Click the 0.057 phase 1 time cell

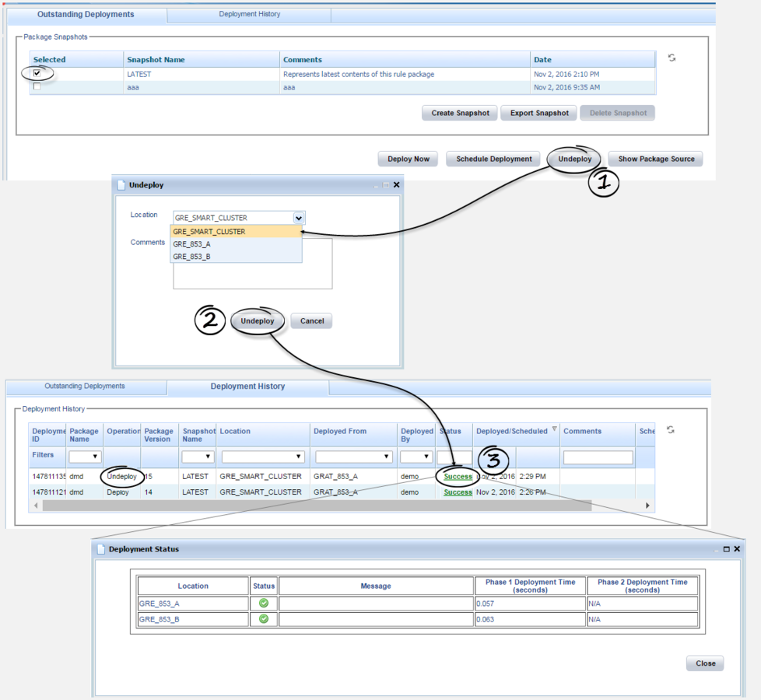(x=530, y=604)
